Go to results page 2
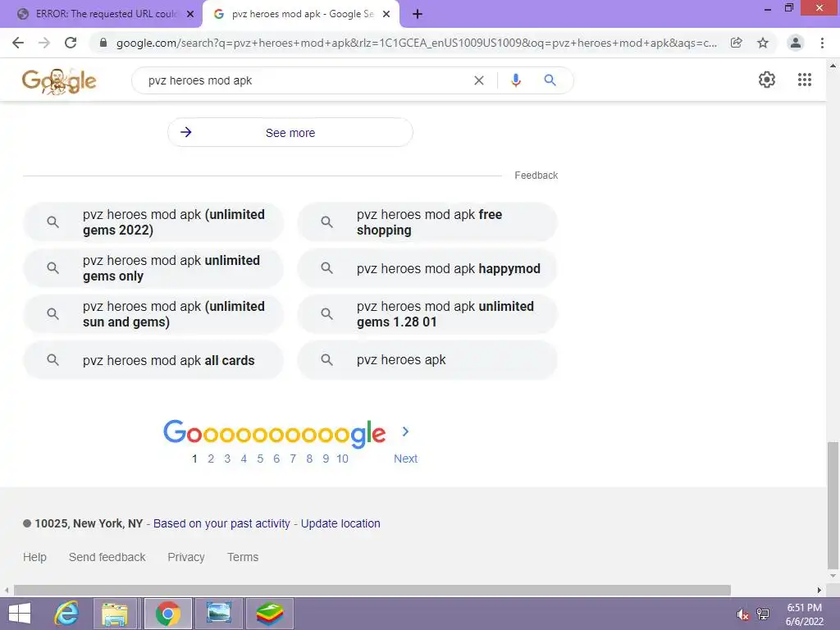The width and height of the screenshot is (840, 630). [211, 459]
